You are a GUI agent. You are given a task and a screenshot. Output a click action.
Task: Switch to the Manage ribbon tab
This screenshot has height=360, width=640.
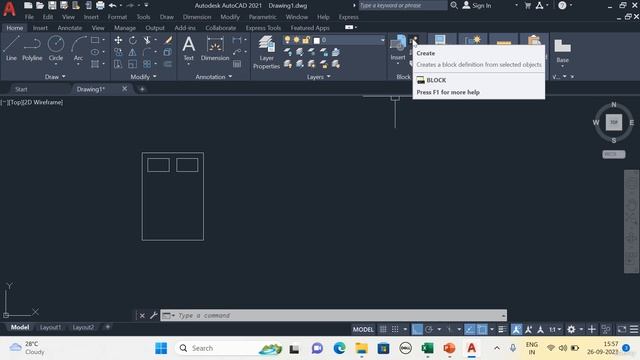point(125,28)
